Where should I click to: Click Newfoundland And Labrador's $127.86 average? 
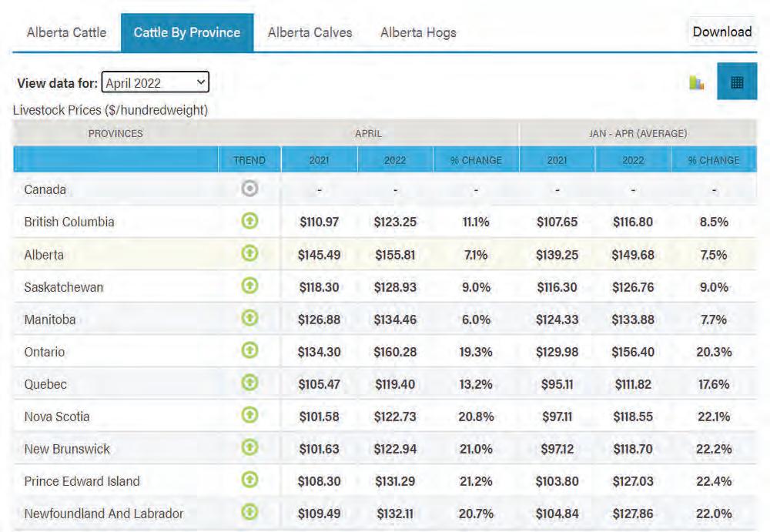coord(633,514)
